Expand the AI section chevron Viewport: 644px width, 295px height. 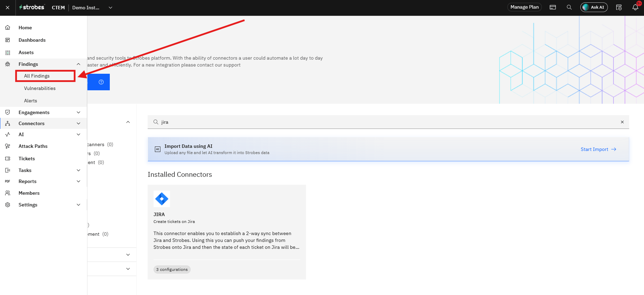point(78,134)
